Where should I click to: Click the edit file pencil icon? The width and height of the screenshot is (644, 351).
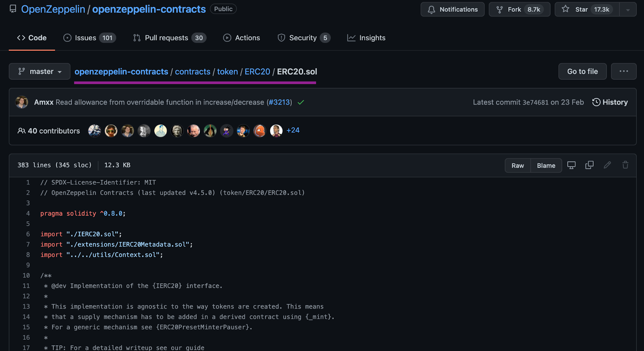[x=607, y=165]
